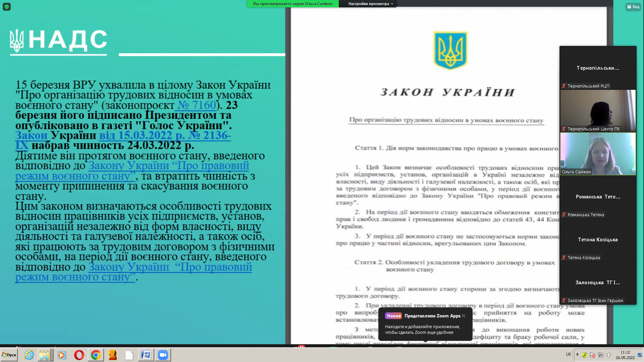Image resolution: width=644 pixels, height=362 pixels.
Task: Open the Закон link on slide
Action: click(32, 135)
